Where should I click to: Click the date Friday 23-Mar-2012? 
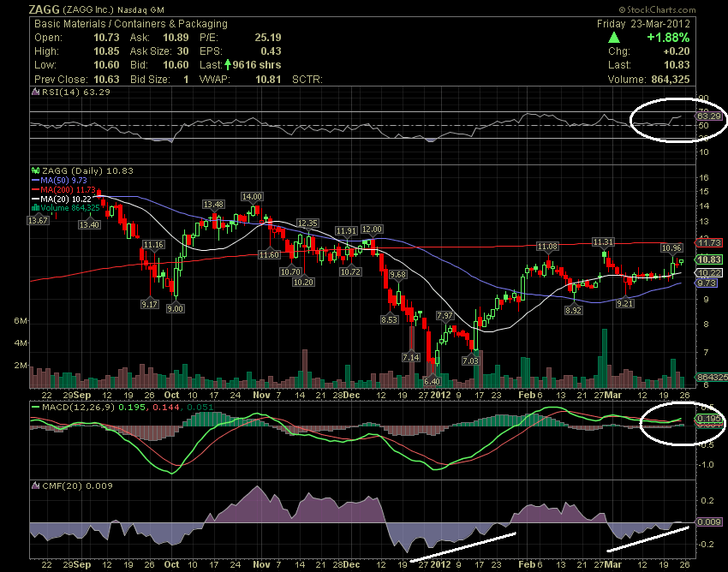pos(643,24)
